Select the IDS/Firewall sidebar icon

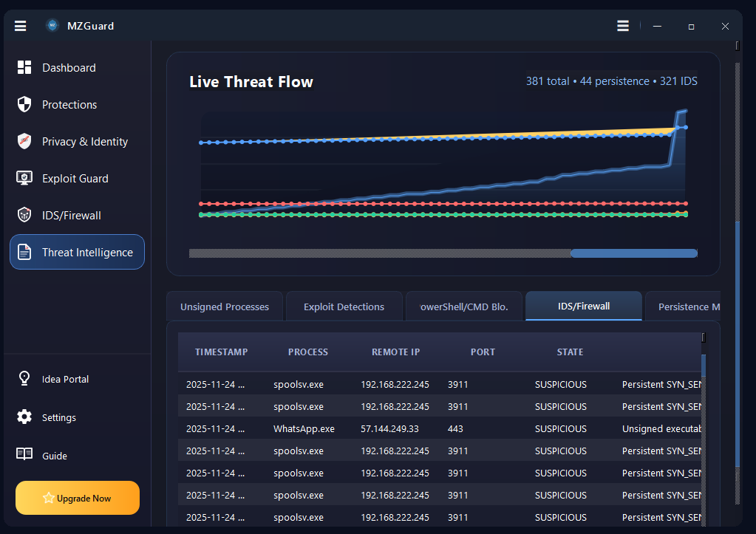point(24,215)
